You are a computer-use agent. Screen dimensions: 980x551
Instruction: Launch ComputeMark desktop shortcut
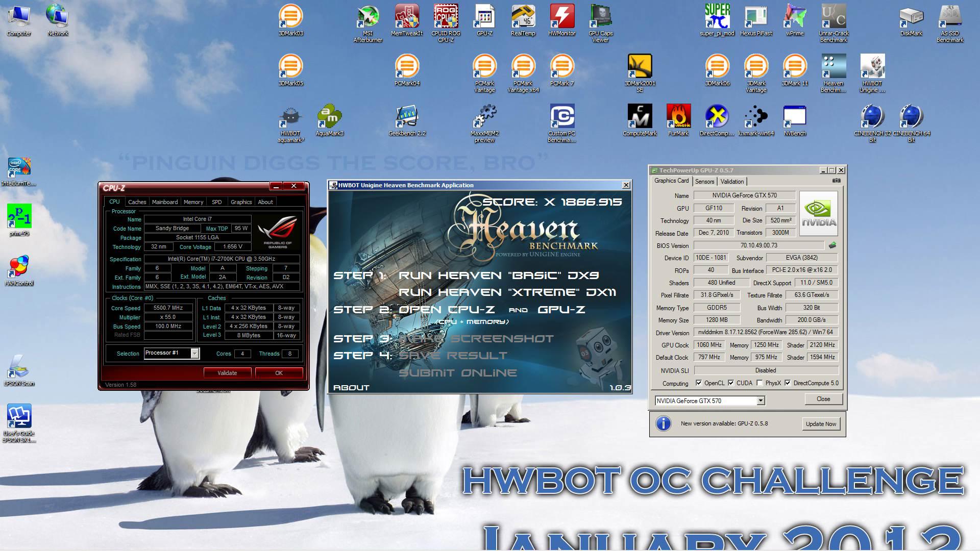[640, 120]
